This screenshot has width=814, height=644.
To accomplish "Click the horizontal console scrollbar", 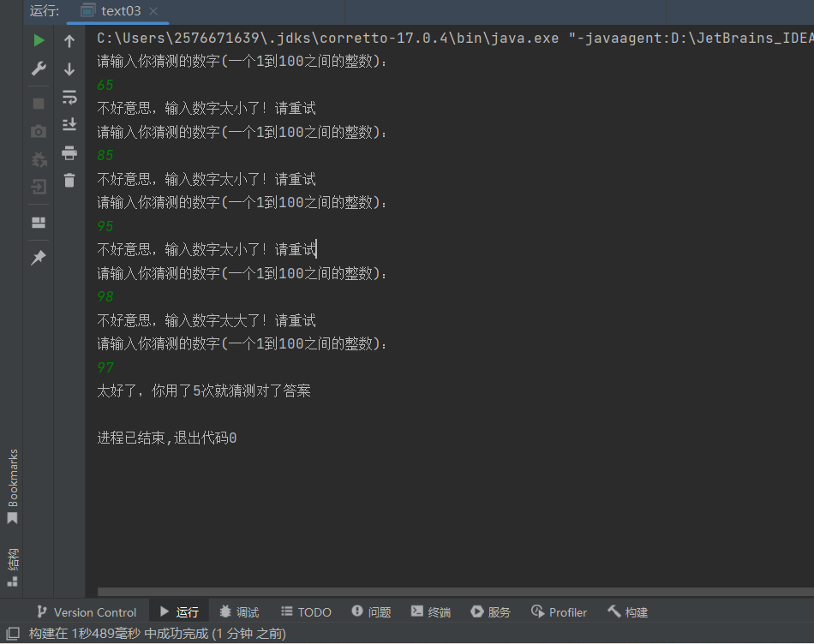I will click(455, 592).
